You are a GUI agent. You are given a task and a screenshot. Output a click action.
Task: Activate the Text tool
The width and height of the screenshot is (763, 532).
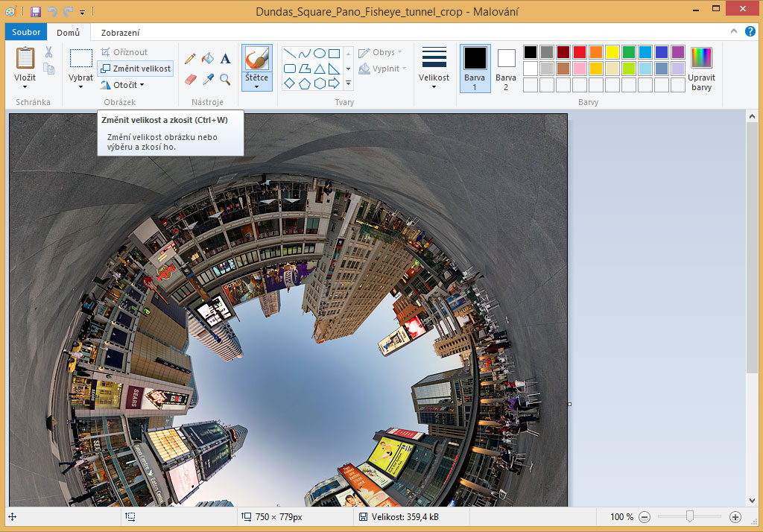click(x=225, y=58)
